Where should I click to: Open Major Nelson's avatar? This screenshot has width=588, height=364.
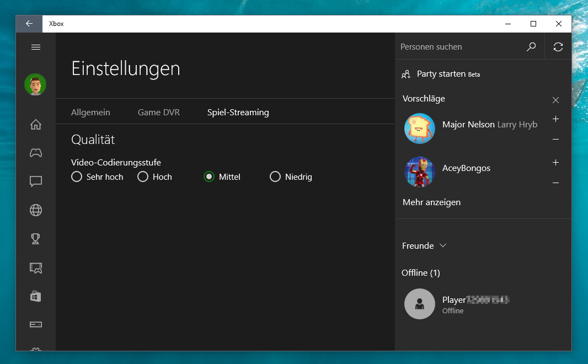(x=420, y=129)
